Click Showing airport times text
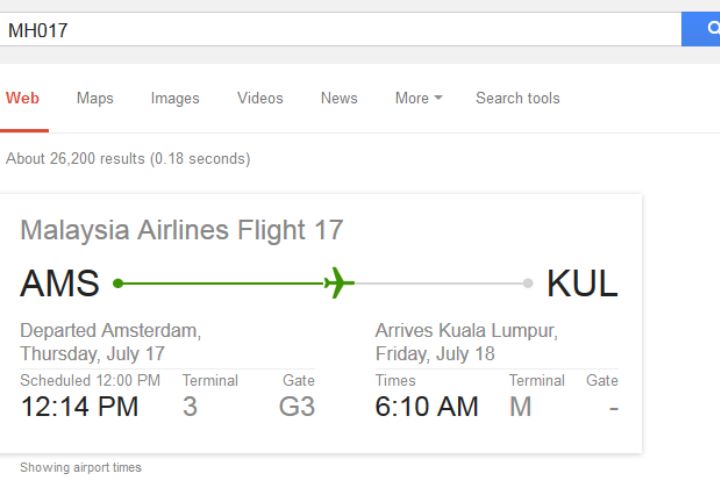720x485 pixels. [81, 468]
